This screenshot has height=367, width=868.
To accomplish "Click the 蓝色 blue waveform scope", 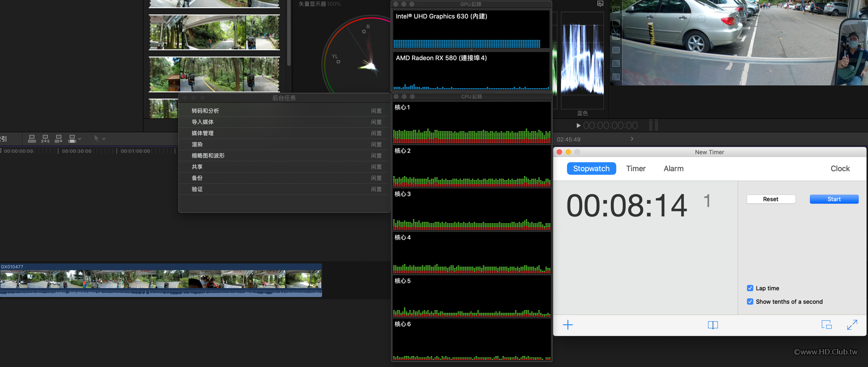I will pyautogui.click(x=582, y=60).
